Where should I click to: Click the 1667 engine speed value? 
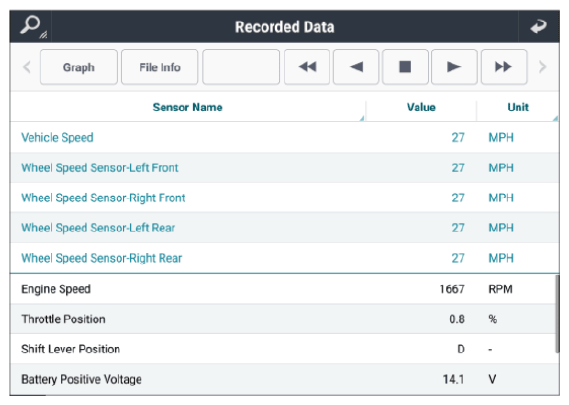point(452,289)
